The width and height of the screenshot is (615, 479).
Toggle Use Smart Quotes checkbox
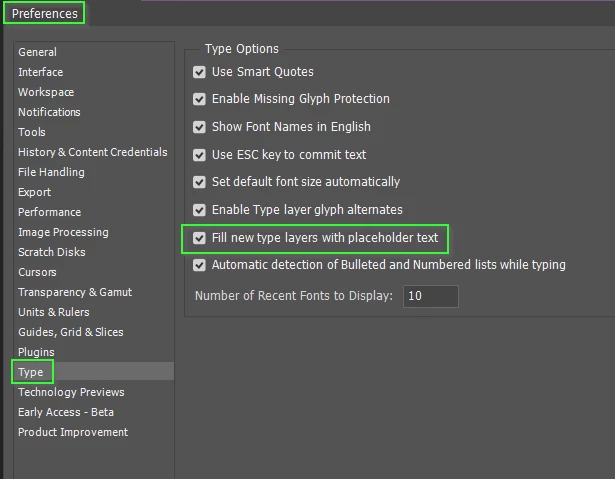pos(199,72)
